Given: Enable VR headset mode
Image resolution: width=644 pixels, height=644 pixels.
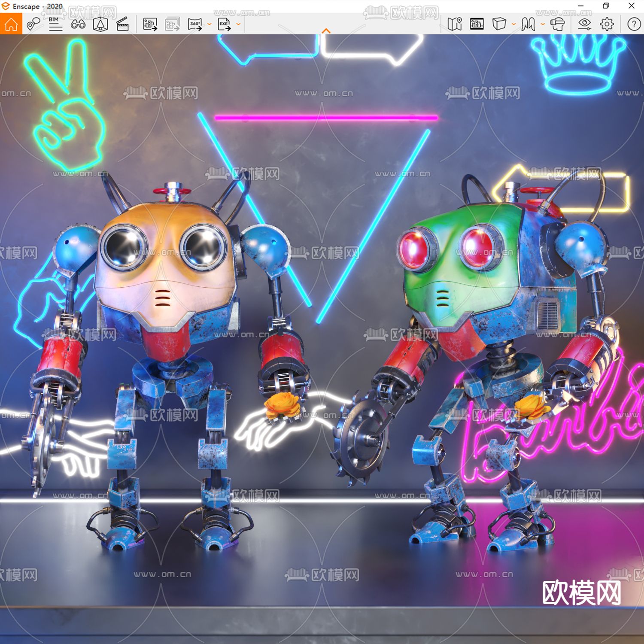Looking at the screenshot, I should point(558,25).
